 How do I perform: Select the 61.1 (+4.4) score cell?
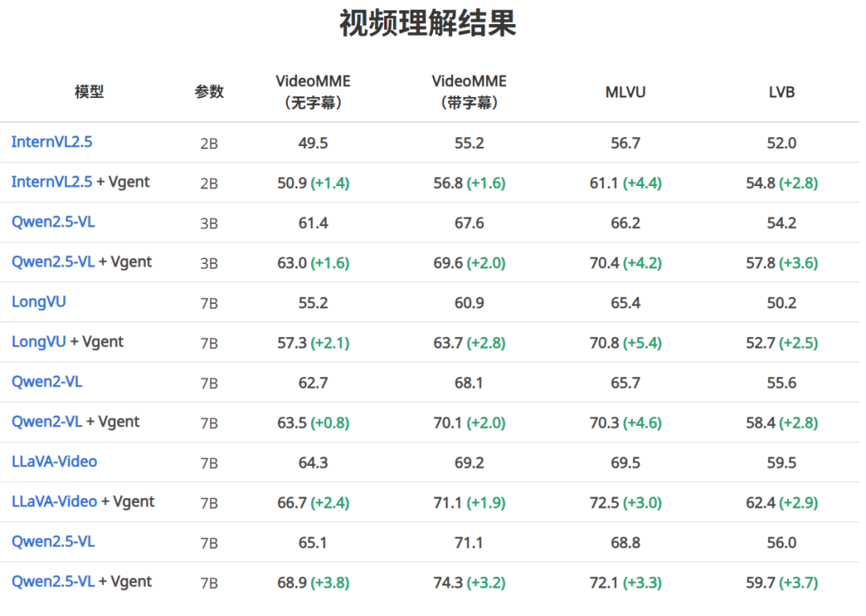[625, 183]
